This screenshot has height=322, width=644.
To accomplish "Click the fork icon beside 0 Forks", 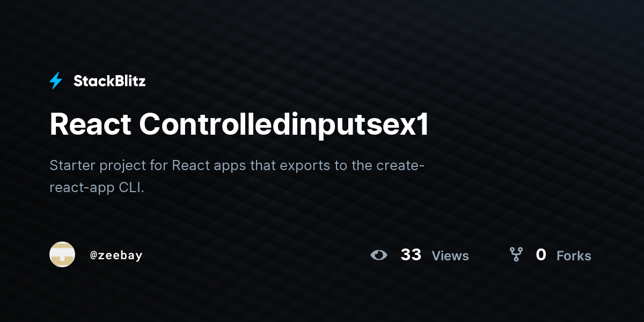I will 516,254.
